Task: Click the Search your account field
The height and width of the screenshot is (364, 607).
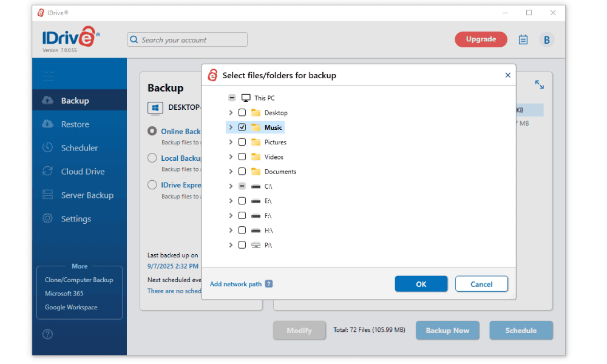Action: coord(187,40)
